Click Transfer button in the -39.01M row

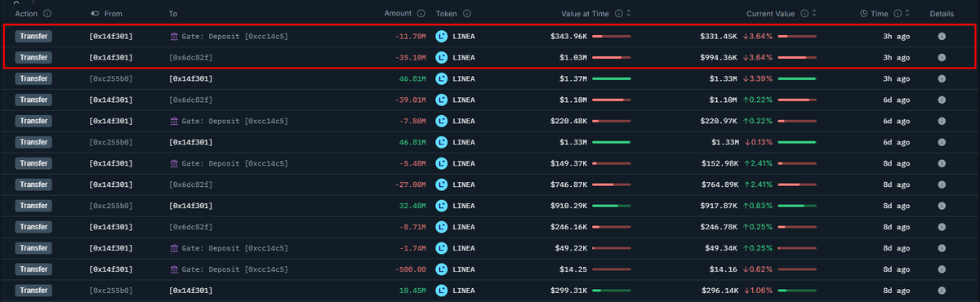click(33, 100)
